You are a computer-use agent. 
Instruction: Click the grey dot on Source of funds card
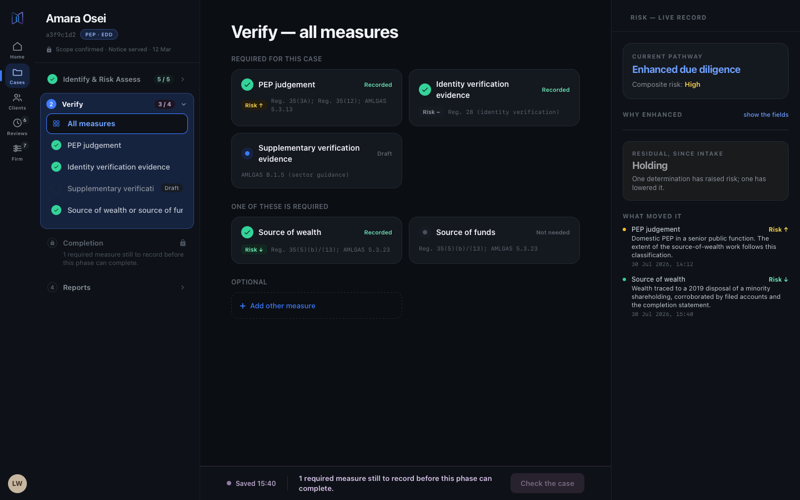click(x=424, y=232)
